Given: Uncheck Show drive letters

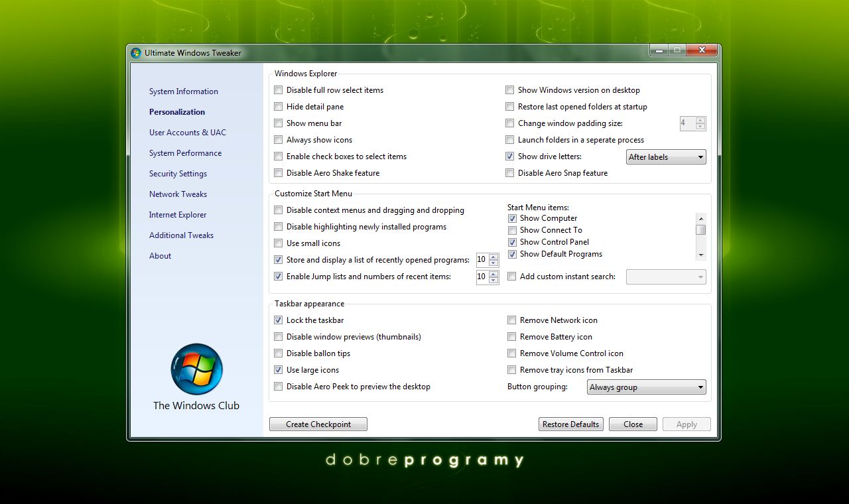Looking at the screenshot, I should (x=510, y=157).
